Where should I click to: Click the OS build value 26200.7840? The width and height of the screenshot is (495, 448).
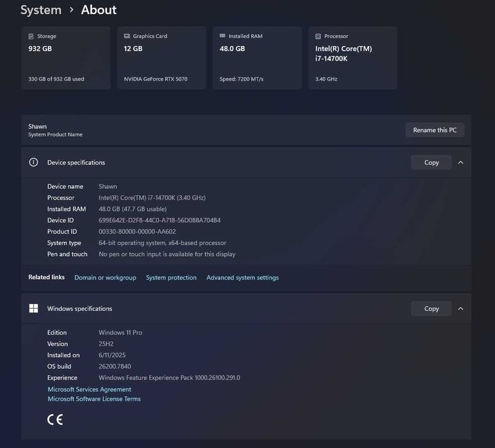pyautogui.click(x=115, y=366)
